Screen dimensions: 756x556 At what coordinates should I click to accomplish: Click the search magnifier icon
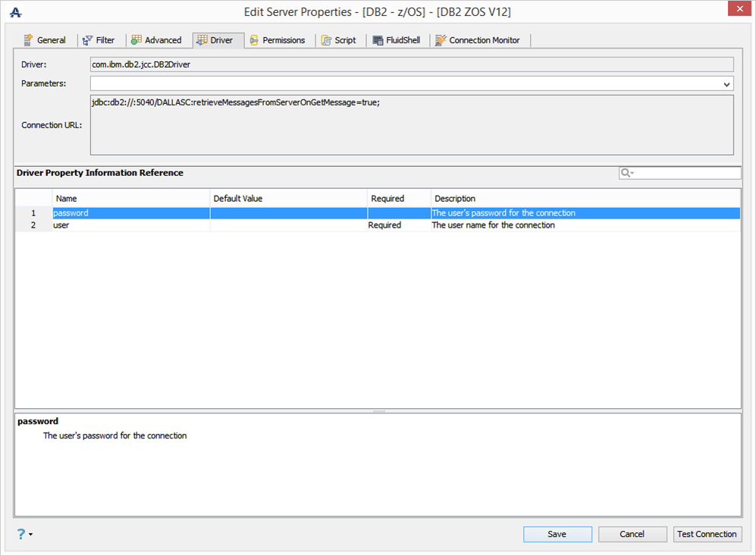[x=626, y=173]
